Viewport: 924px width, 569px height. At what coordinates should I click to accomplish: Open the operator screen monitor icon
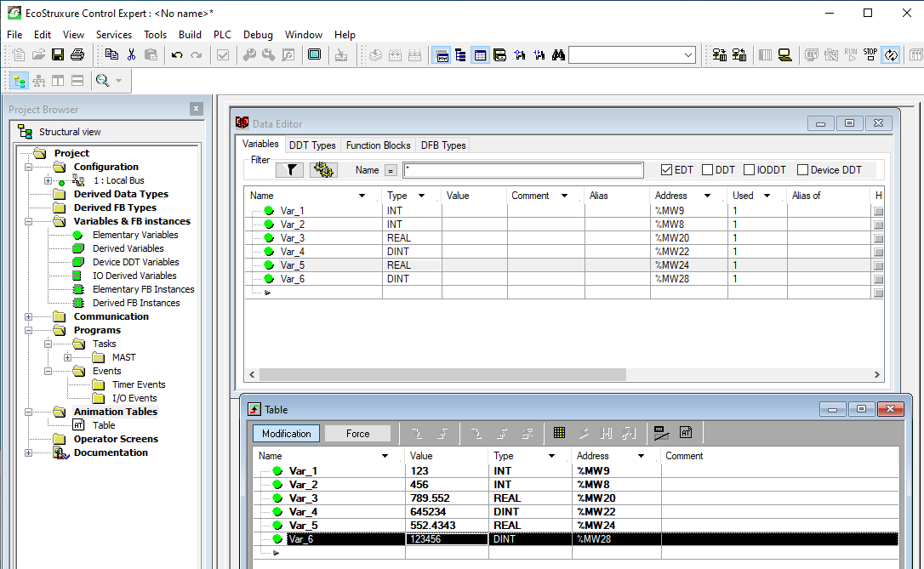coord(315,54)
